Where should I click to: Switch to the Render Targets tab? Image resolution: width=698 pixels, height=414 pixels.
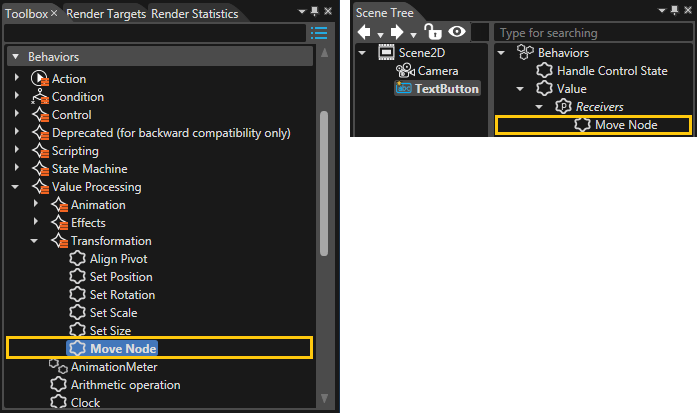click(106, 14)
